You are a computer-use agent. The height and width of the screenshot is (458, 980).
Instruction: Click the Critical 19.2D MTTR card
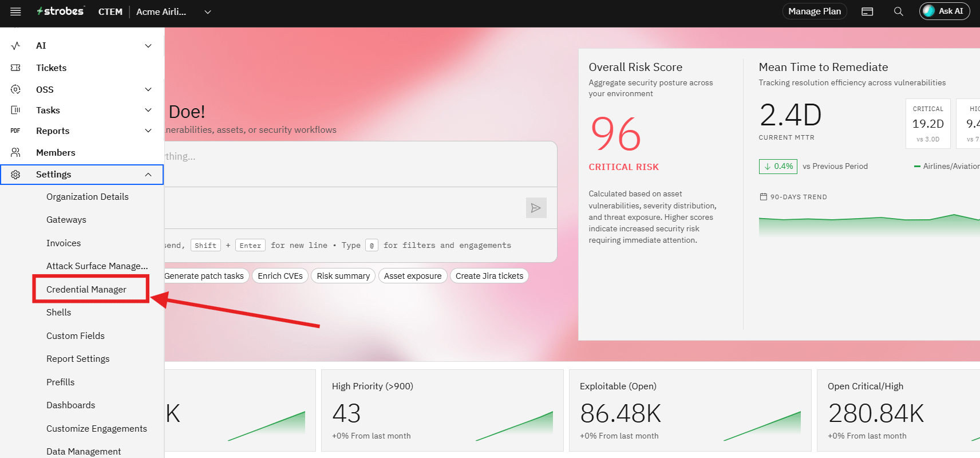[928, 124]
